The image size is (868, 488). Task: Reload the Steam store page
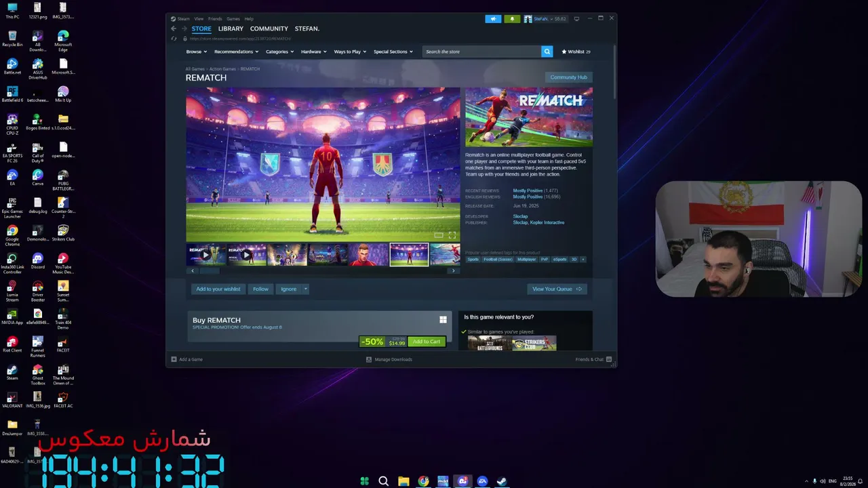[x=174, y=39]
